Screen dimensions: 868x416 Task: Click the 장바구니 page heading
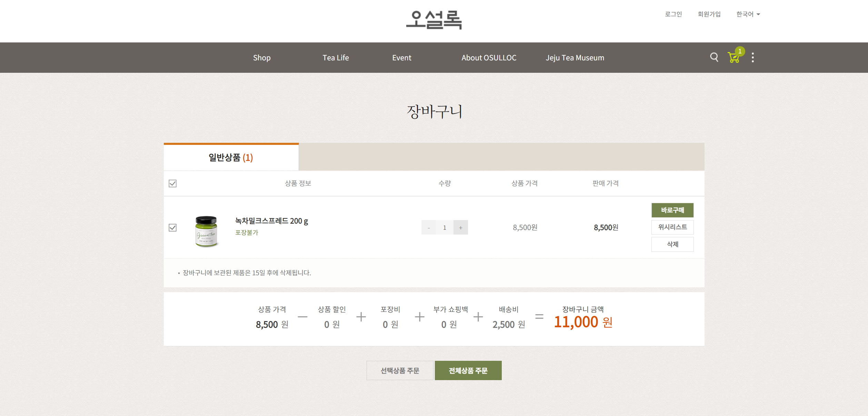click(x=434, y=111)
